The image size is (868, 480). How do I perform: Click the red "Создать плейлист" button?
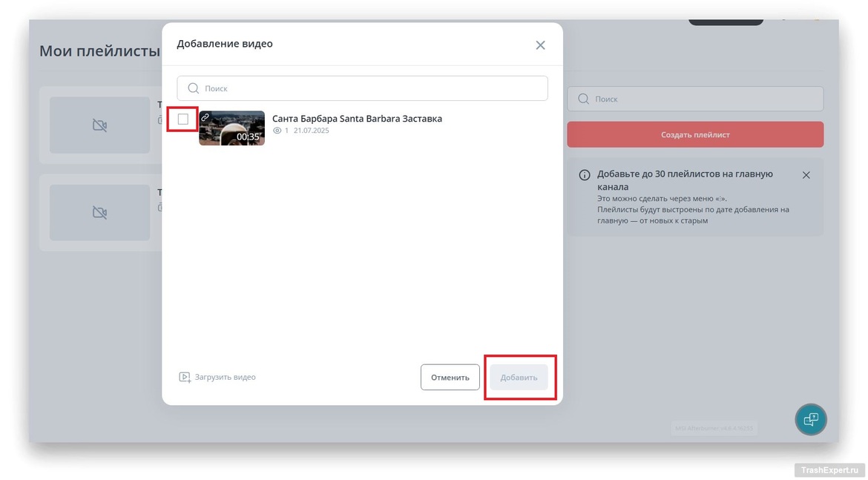695,135
